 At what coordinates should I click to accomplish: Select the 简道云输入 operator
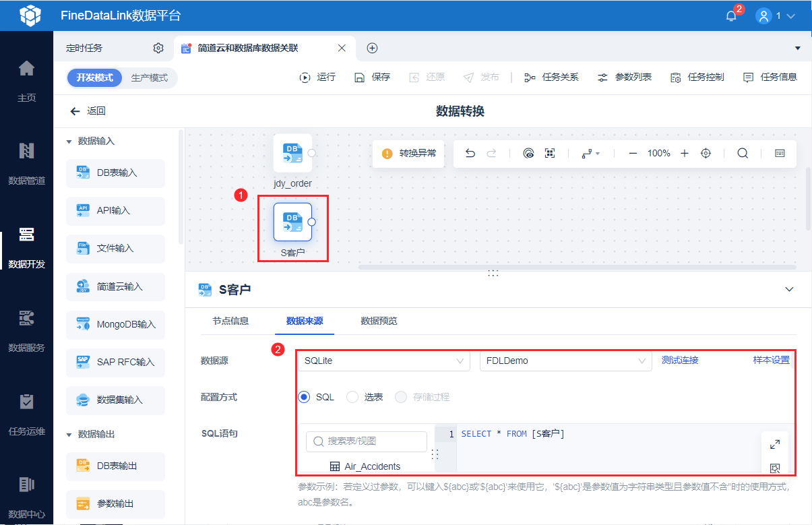click(x=115, y=287)
